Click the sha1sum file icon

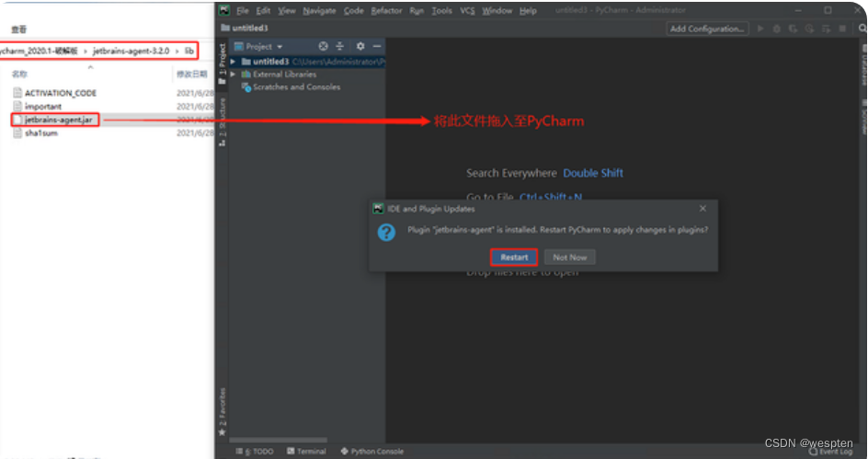pos(17,132)
